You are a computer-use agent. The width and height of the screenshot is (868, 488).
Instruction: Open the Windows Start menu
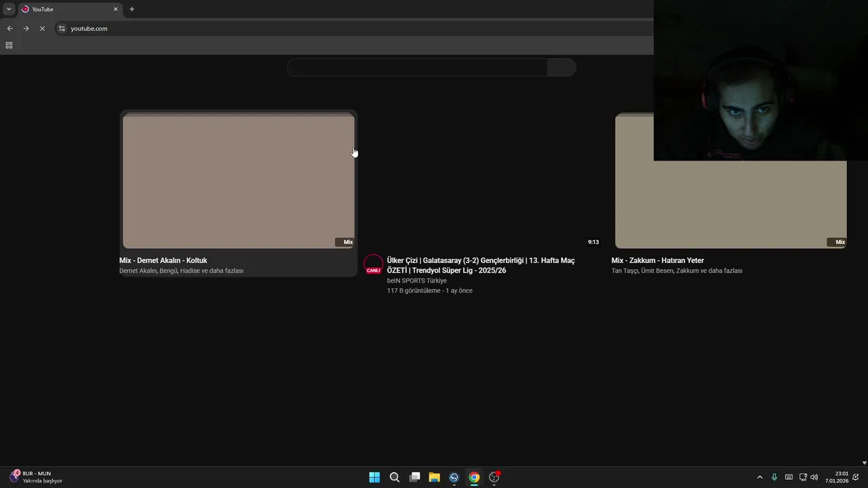[x=374, y=477]
